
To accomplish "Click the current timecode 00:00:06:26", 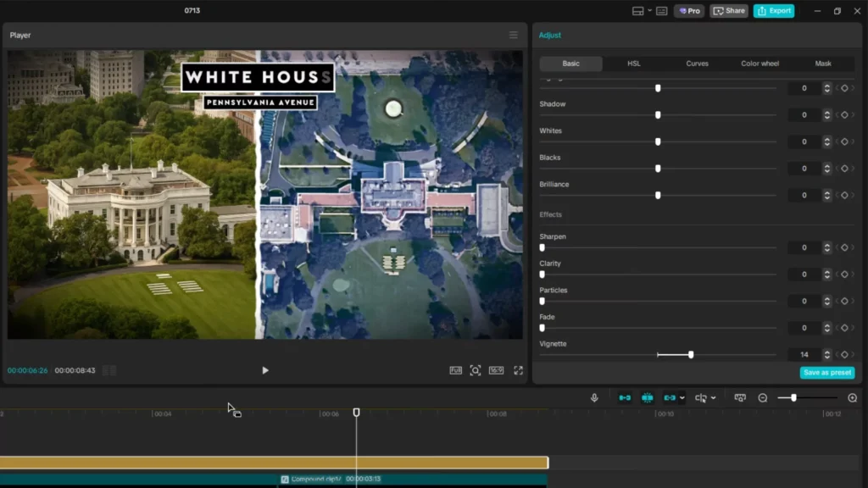I will point(28,371).
